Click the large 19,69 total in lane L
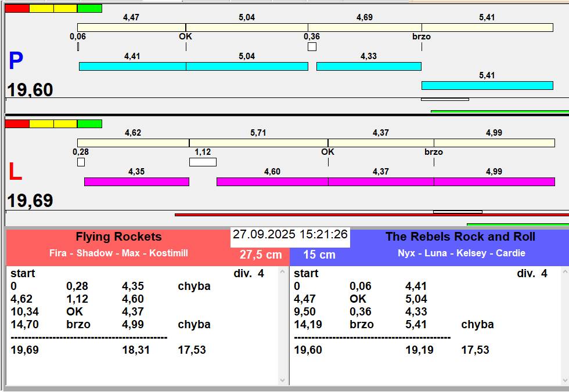 tap(30, 201)
